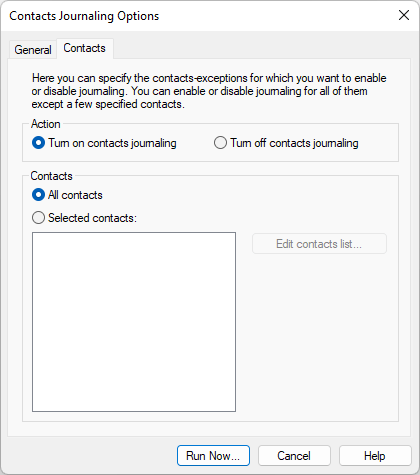The height and width of the screenshot is (475, 420).
Task: Choose the Turn on contacts journaling radio circle
Action: click(38, 143)
